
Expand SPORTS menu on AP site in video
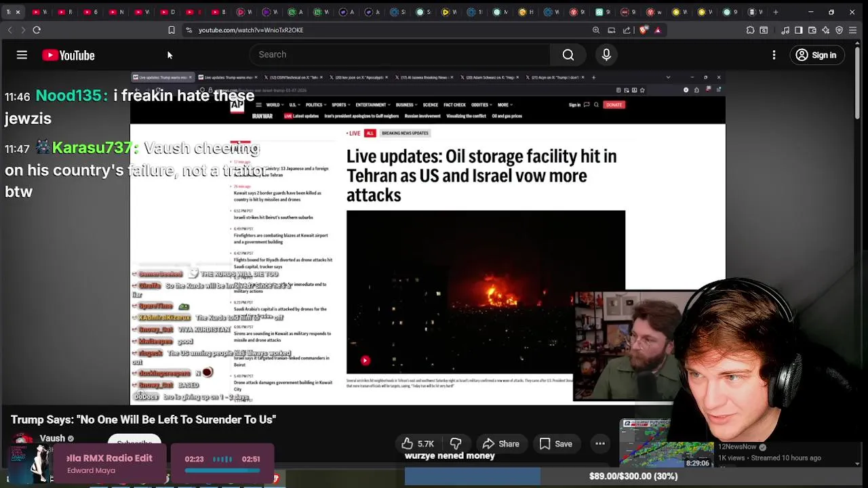point(340,105)
